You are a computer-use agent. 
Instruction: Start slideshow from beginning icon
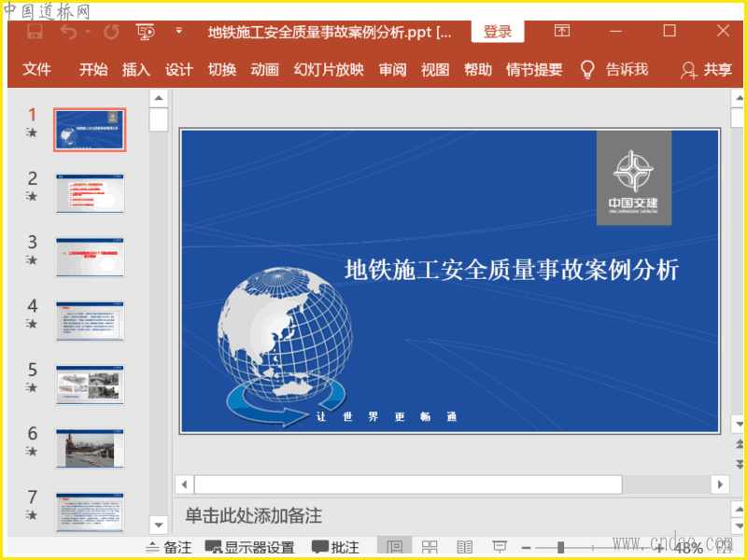pyautogui.click(x=146, y=32)
